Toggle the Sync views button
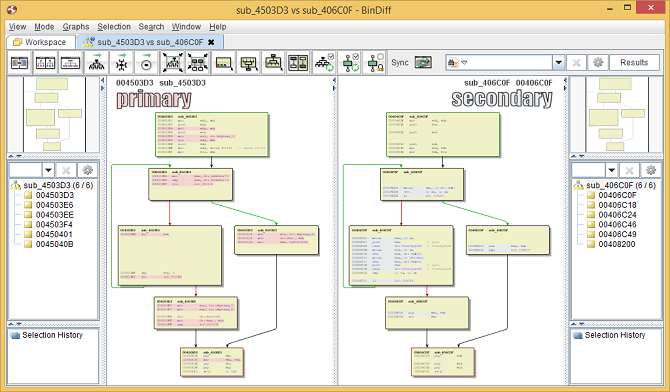This screenshot has width=670, height=392. (423, 63)
